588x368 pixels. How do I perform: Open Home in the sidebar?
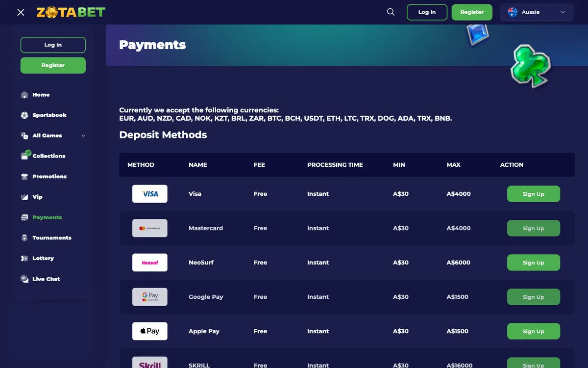point(41,95)
